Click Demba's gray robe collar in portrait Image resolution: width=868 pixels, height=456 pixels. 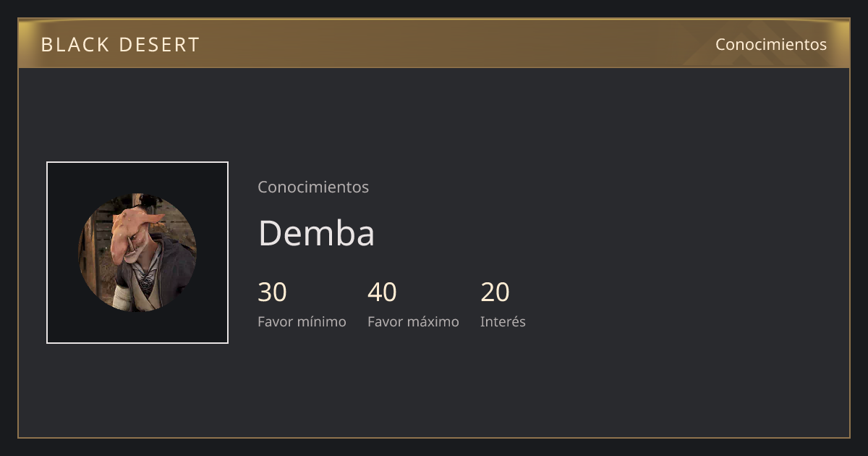150,275
